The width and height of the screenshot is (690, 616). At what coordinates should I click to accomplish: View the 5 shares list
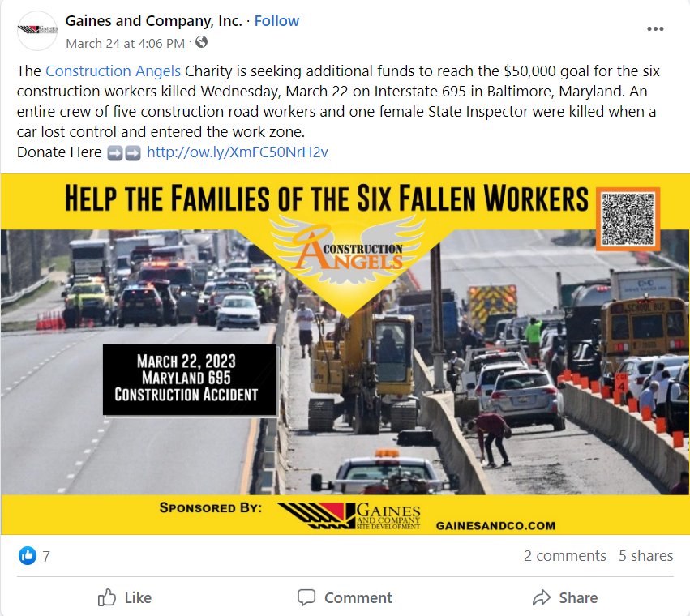click(x=645, y=556)
